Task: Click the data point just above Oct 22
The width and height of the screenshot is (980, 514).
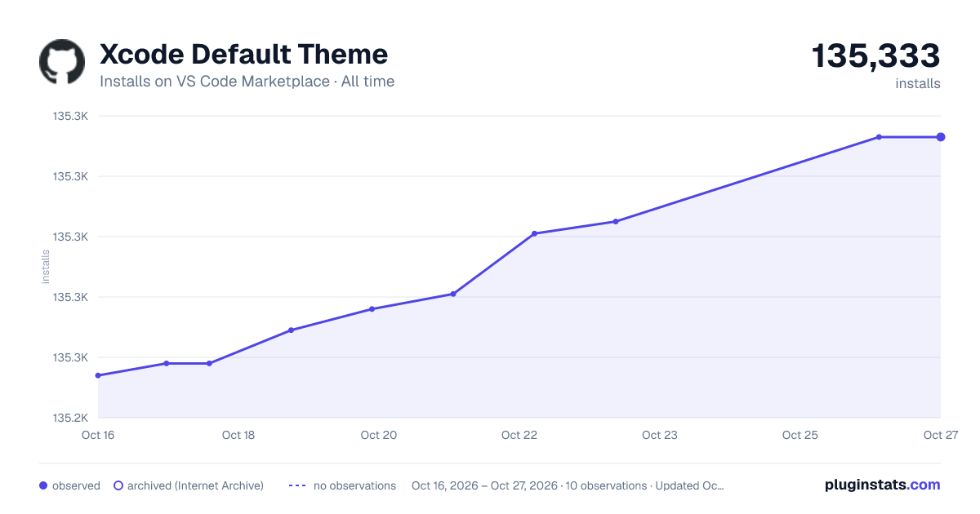Action: point(534,233)
